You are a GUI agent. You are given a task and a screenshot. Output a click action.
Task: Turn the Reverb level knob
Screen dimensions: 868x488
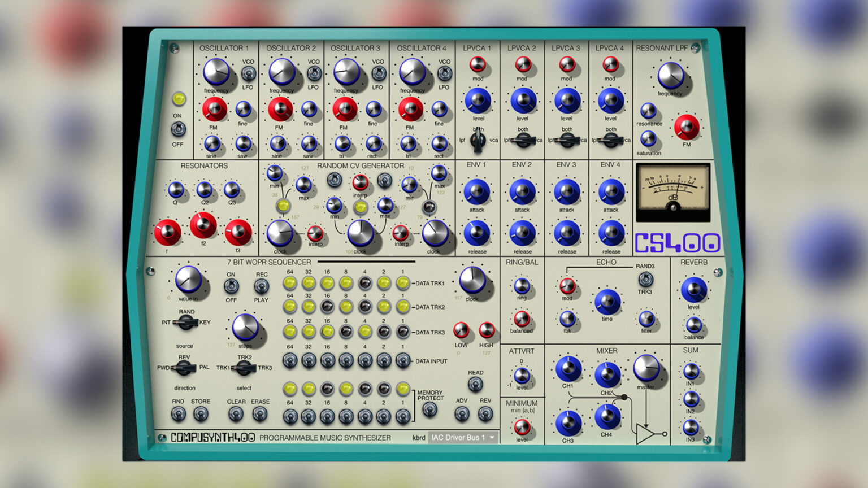pyautogui.click(x=694, y=289)
